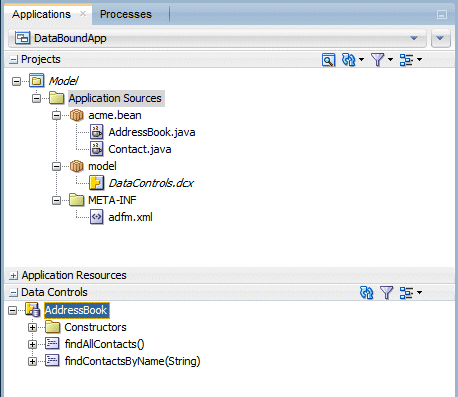458x397 pixels.
Task: Click the acme.bean package icon
Action: pos(76,115)
